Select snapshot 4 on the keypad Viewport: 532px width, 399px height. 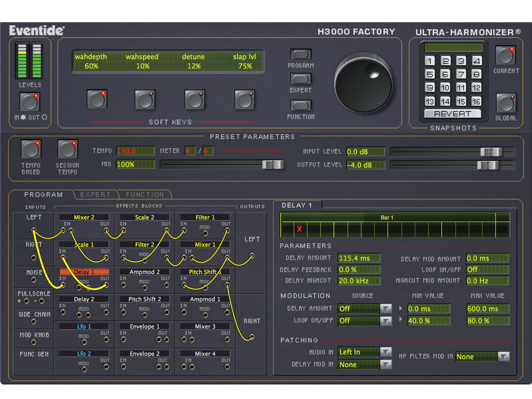477,61
